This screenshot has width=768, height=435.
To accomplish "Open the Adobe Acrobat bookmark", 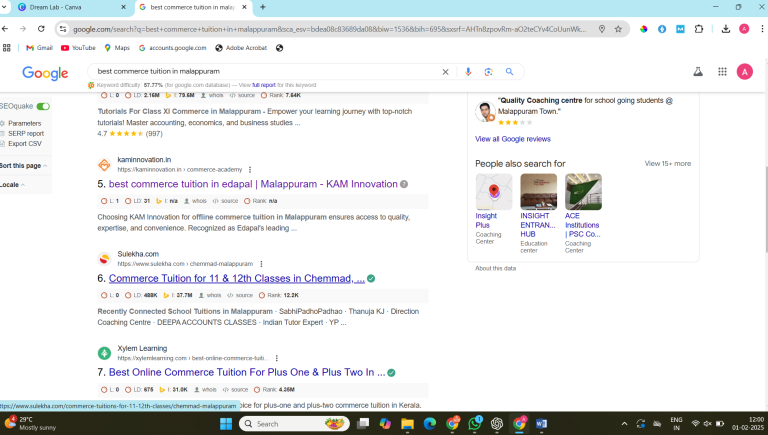I will click(x=241, y=48).
